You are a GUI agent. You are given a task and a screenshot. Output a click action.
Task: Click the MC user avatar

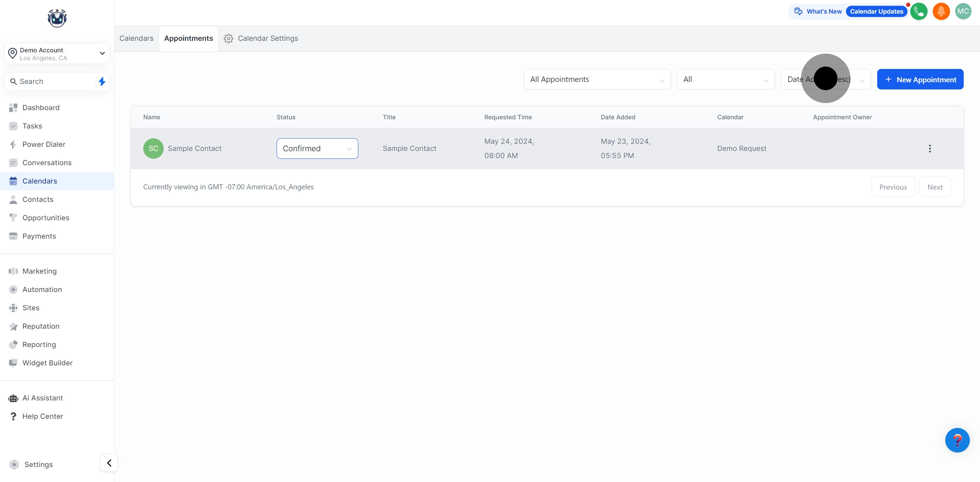pos(963,12)
